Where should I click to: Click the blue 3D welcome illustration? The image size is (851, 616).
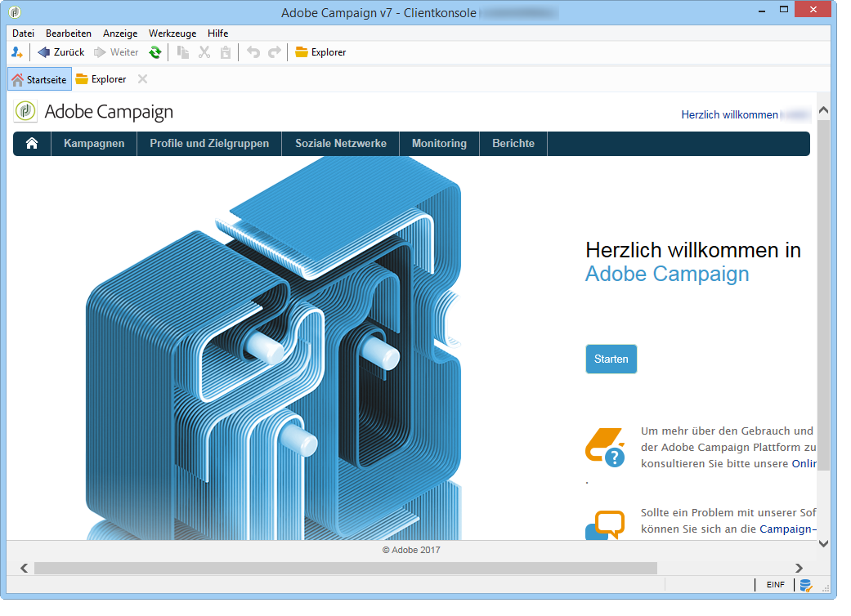pos(274,348)
